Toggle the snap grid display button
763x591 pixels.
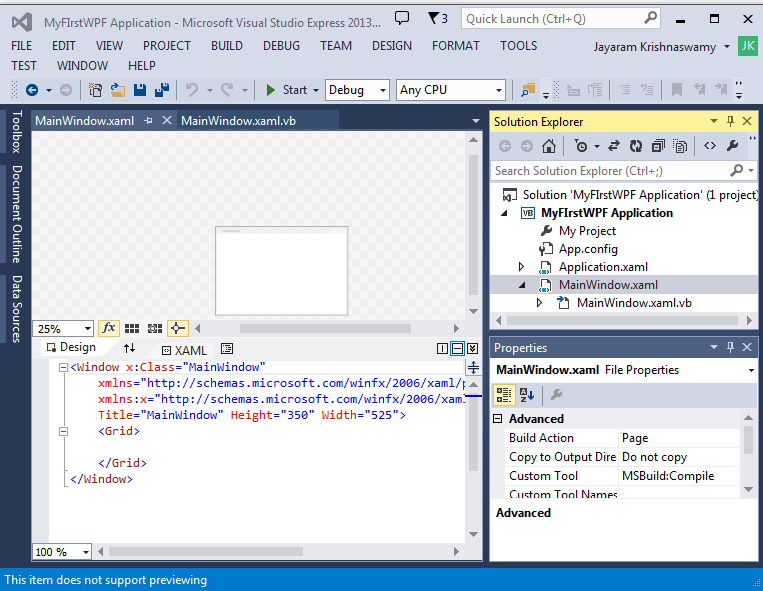(x=132, y=329)
